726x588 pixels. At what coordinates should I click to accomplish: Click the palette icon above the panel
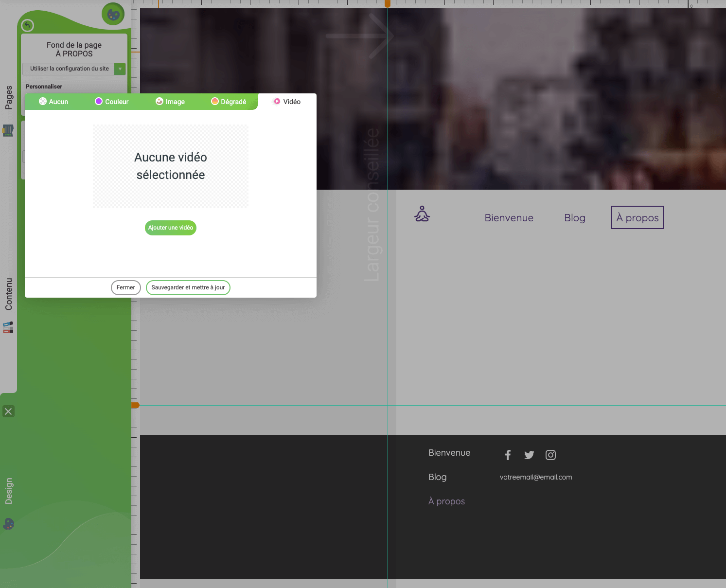pyautogui.click(x=113, y=15)
